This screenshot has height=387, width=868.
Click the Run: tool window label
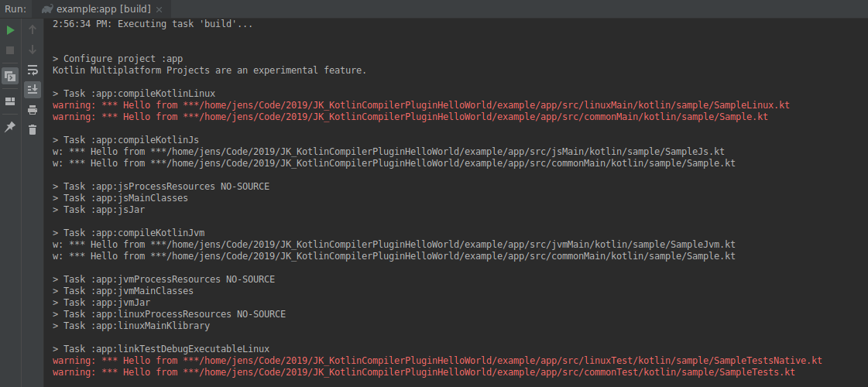(x=15, y=9)
